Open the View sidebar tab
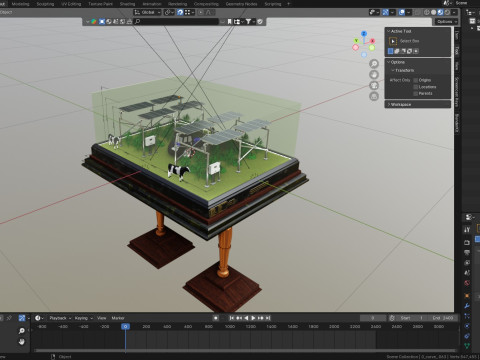 click(457, 66)
